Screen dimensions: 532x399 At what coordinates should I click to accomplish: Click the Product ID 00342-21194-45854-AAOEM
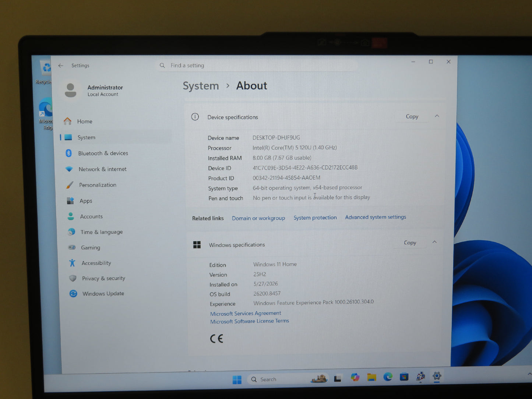286,178
